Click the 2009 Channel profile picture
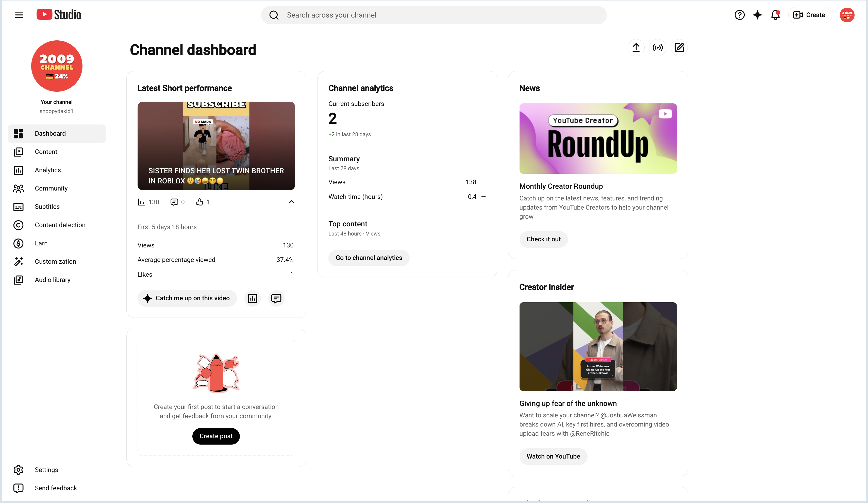Viewport: 868px width, 503px height. [x=57, y=66]
